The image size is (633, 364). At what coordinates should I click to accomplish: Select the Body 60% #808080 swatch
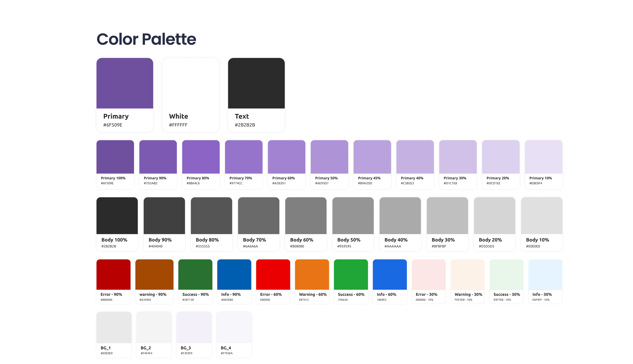(x=306, y=216)
